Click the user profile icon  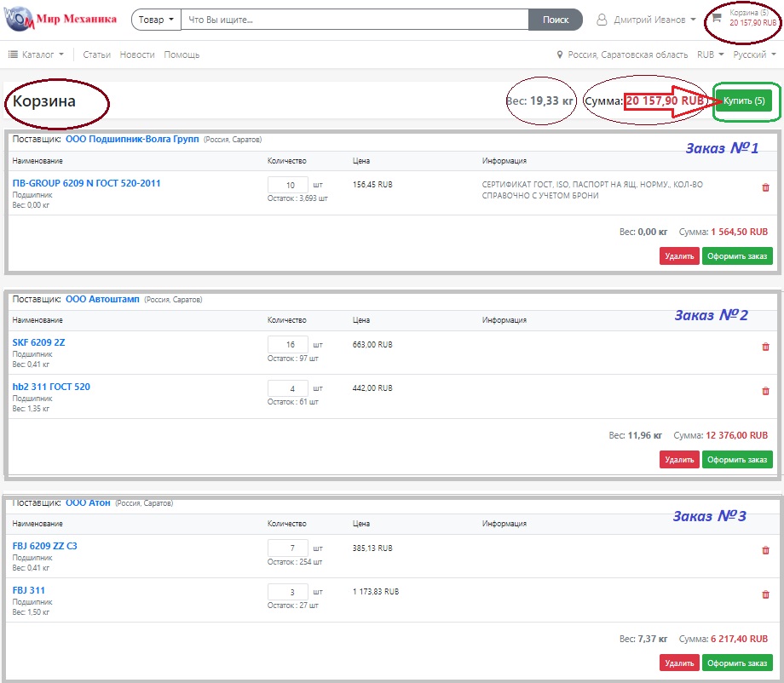tap(602, 20)
